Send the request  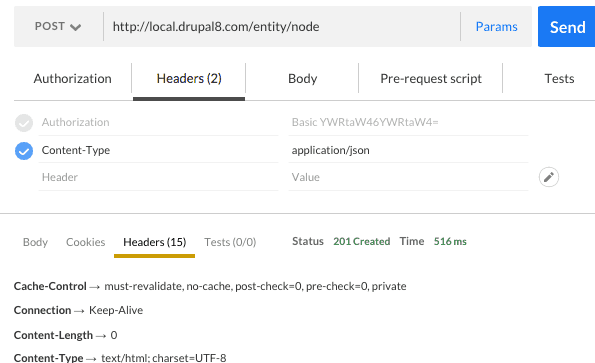[567, 27]
